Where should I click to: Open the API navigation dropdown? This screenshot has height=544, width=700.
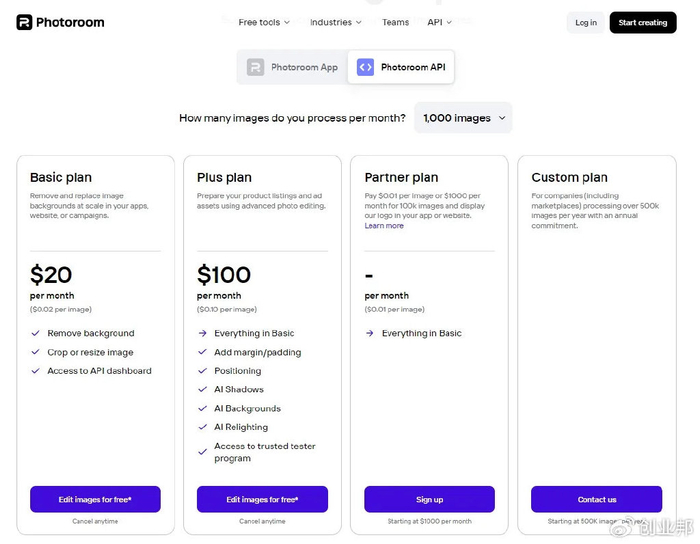click(x=439, y=22)
